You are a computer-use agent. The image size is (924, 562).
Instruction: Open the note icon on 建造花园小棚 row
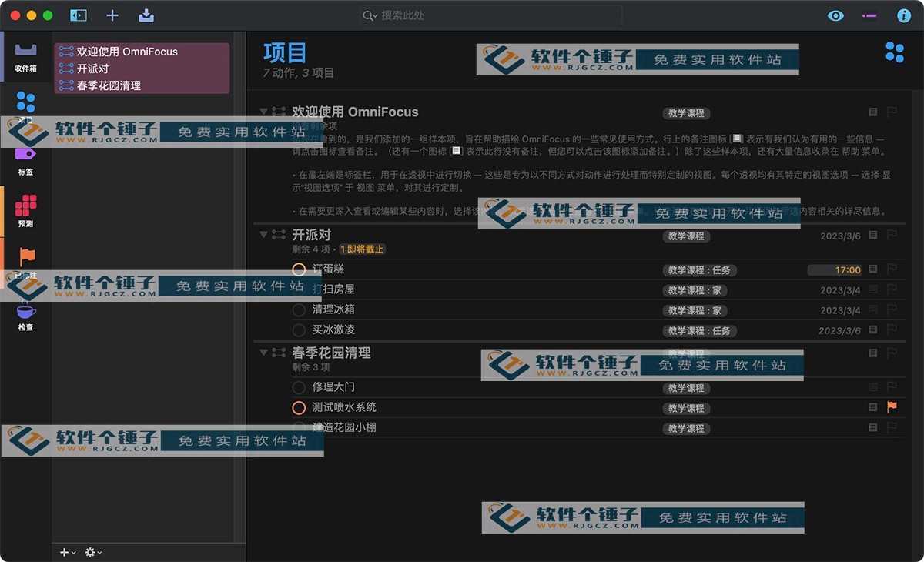[872, 427]
